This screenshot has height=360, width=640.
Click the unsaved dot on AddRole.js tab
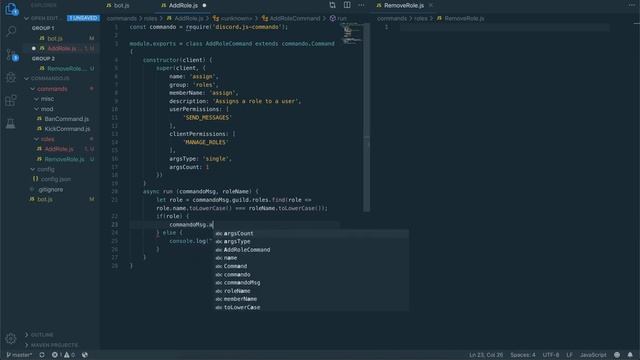point(204,5)
